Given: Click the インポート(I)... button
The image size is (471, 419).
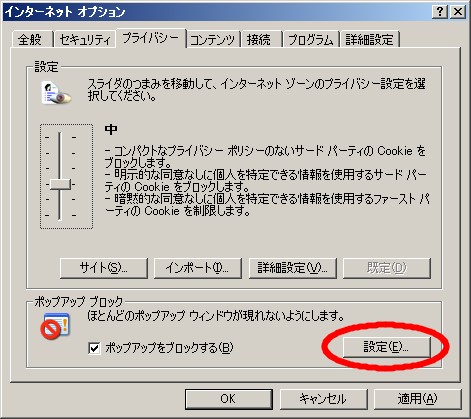Looking at the screenshot, I should coord(198,268).
